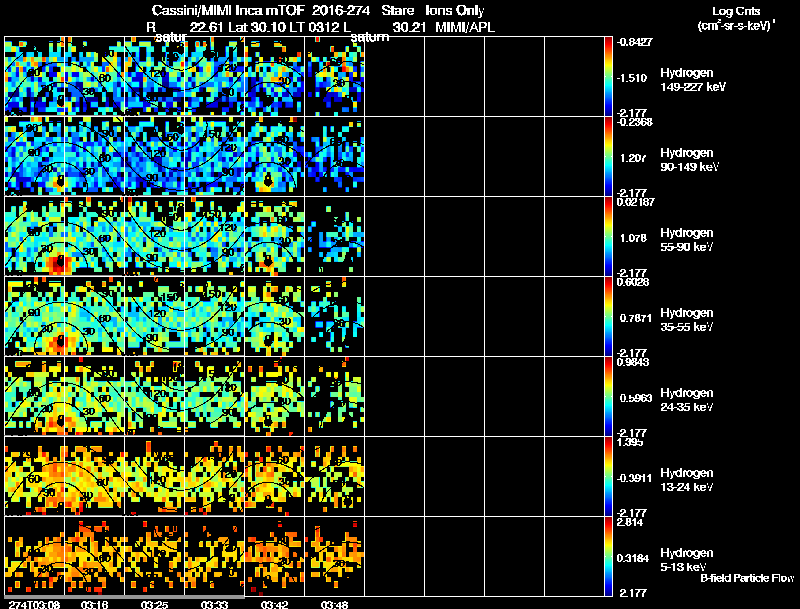
Task: Click the 'Hydrogen 90-149 keV' label
Action: (689, 160)
